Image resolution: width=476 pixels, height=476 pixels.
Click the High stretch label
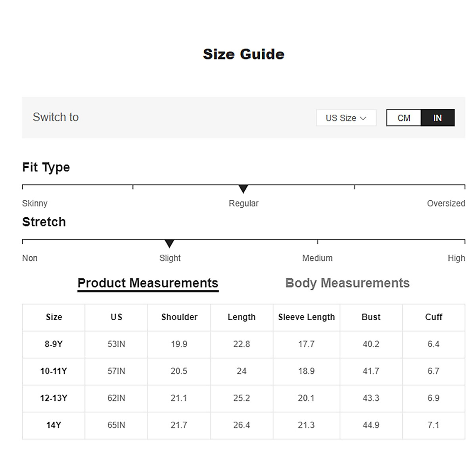point(456,258)
